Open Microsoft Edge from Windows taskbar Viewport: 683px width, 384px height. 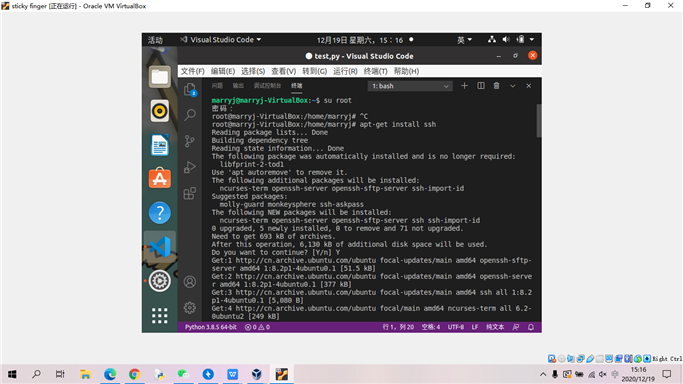point(110,374)
